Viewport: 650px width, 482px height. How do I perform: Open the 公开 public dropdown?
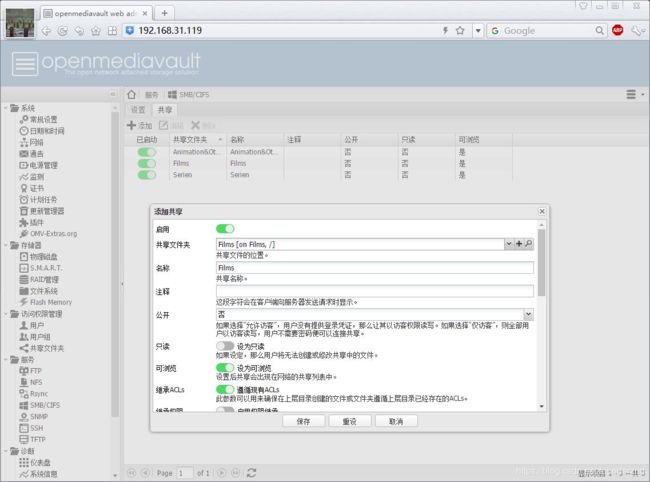pyautogui.click(x=528, y=314)
